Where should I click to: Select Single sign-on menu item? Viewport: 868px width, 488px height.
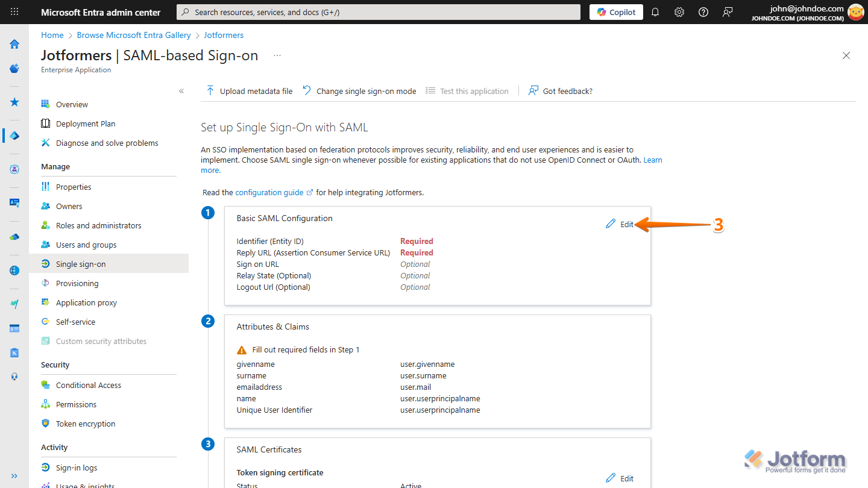(81, 264)
